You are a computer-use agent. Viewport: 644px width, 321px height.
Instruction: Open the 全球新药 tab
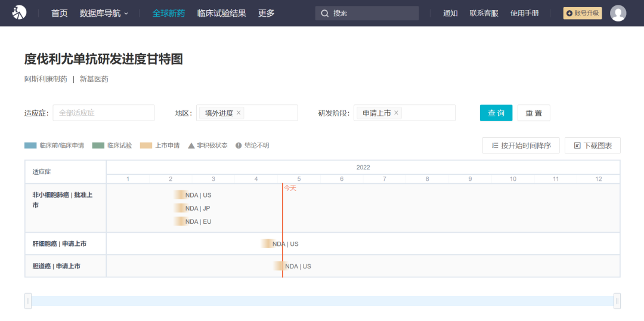168,13
